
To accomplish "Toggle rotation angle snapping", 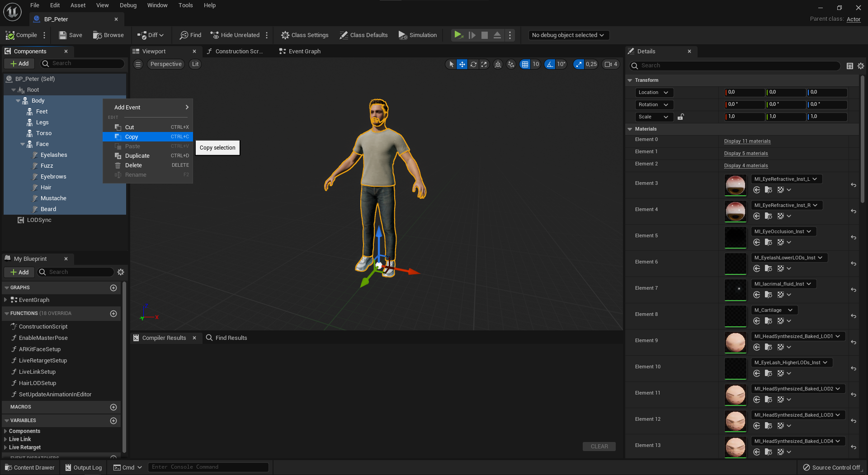I will pyautogui.click(x=550, y=64).
